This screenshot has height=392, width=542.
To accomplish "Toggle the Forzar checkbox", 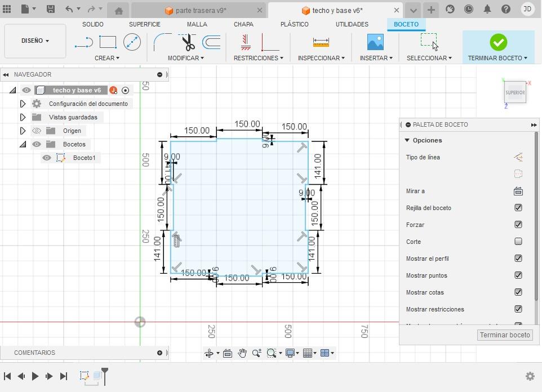I will click(x=518, y=225).
